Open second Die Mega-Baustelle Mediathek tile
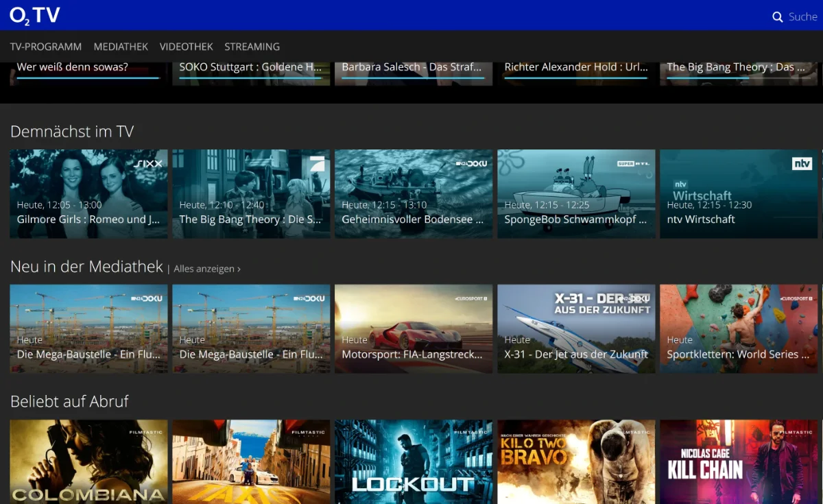This screenshot has width=823, height=504. coord(251,329)
